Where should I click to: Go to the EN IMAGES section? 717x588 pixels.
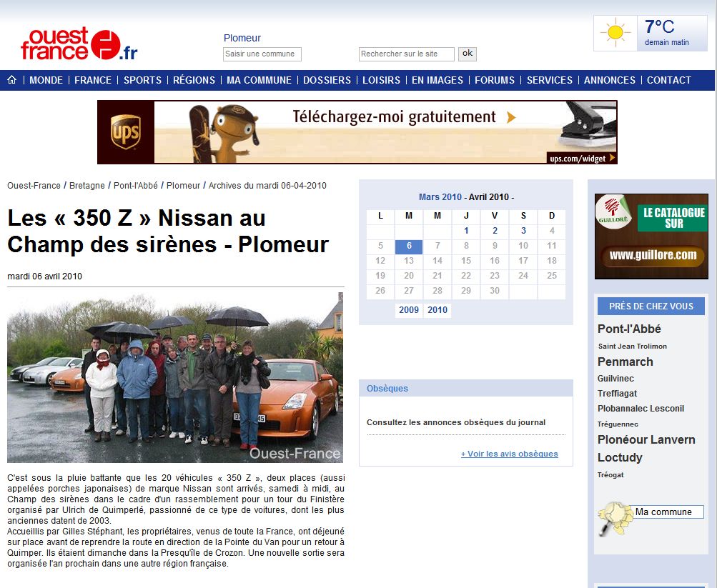tap(437, 80)
